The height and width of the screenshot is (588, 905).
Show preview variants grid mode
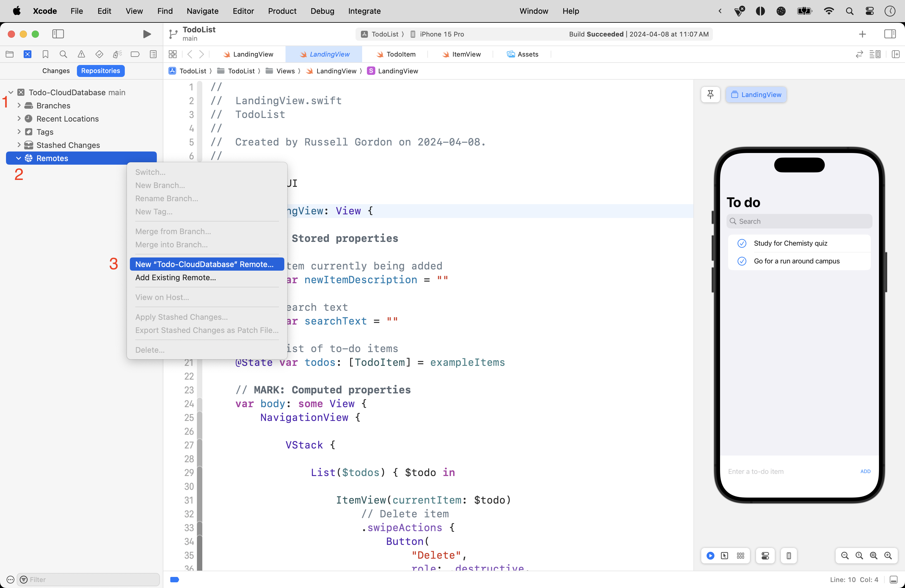pyautogui.click(x=740, y=556)
